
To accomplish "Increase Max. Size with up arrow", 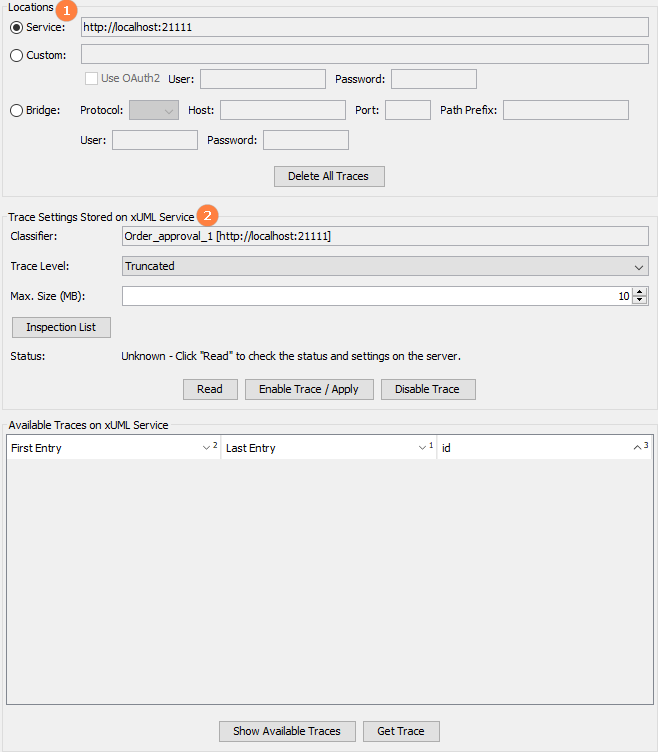I will 640,291.
